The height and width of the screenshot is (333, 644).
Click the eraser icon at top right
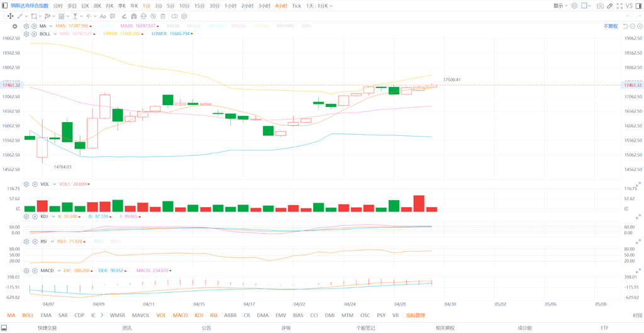pos(610,6)
